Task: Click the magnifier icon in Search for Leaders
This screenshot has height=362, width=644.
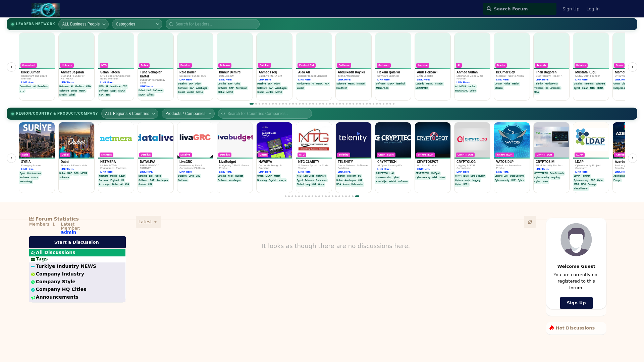Action: click(x=171, y=24)
